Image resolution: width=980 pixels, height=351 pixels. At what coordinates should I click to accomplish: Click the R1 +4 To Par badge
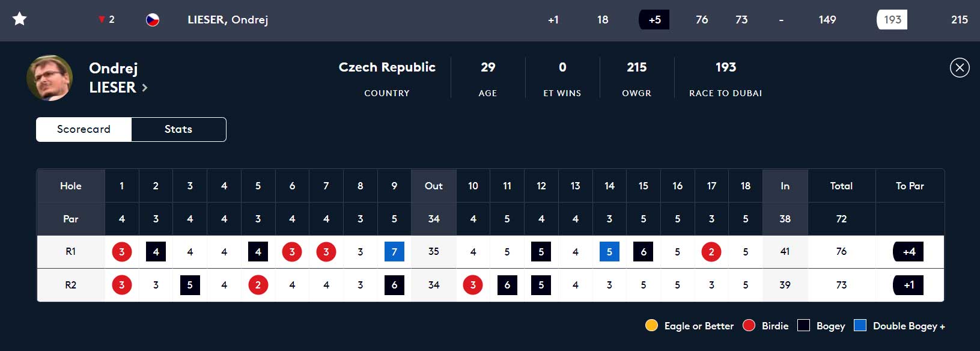[x=908, y=252]
